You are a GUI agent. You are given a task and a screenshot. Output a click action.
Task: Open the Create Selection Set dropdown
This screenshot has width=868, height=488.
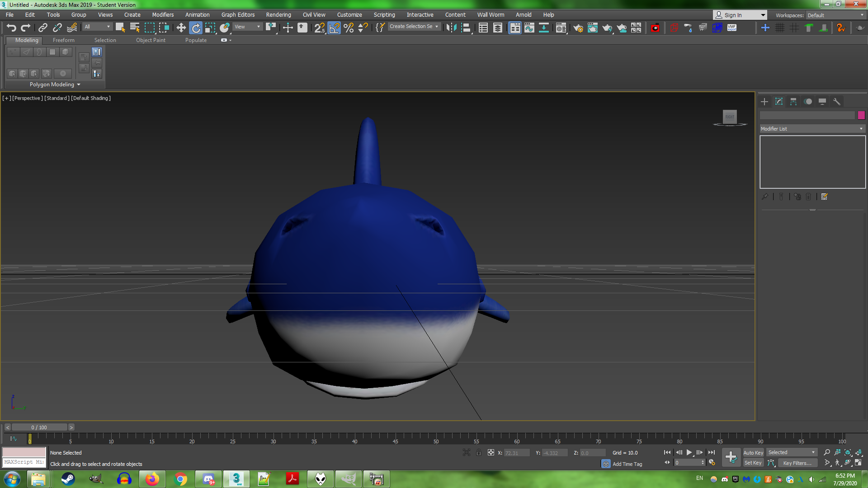(414, 27)
